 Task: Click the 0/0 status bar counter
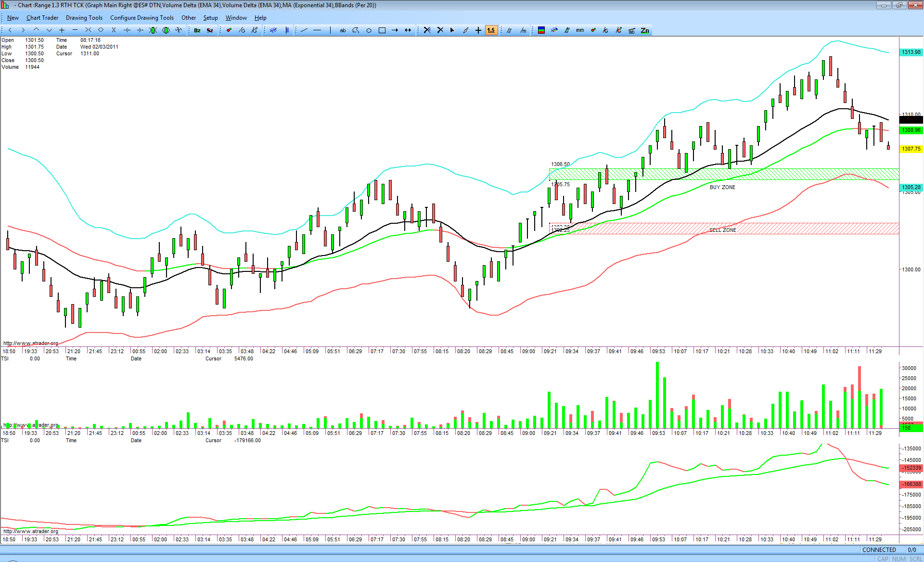pyautogui.click(x=911, y=549)
